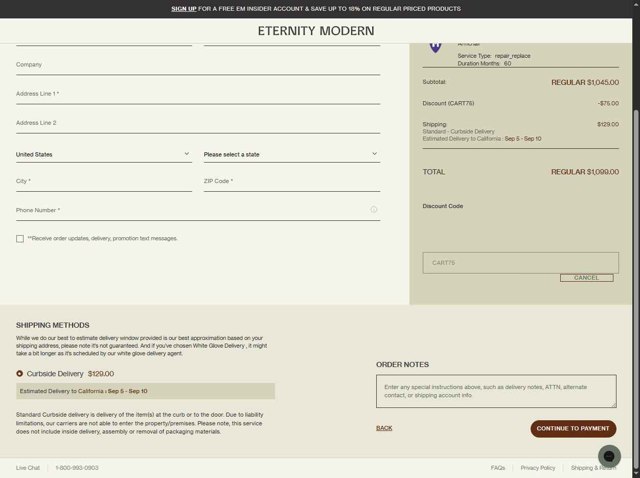Click the Address Line 2 field
The image size is (640, 478).
pos(198,123)
